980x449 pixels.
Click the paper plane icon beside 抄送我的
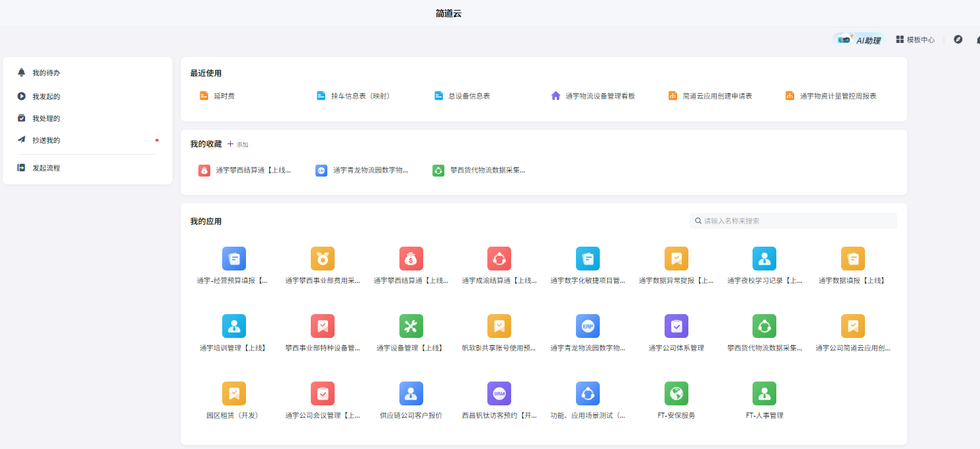21,140
